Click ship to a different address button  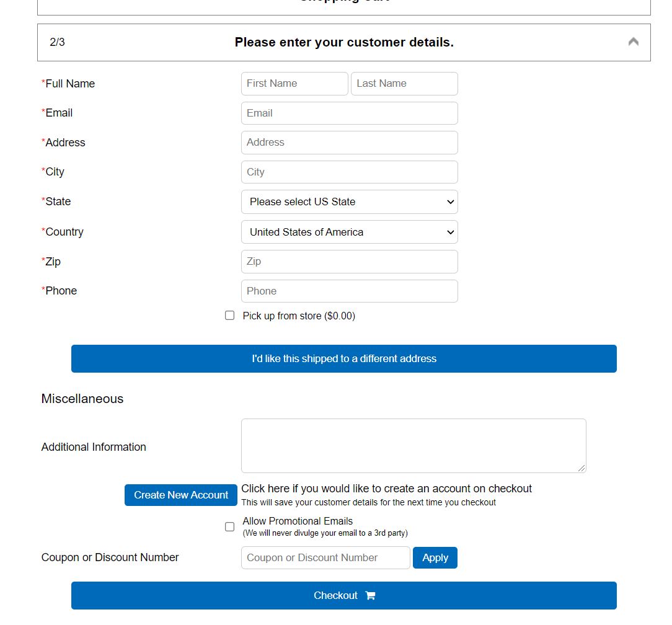pos(343,358)
